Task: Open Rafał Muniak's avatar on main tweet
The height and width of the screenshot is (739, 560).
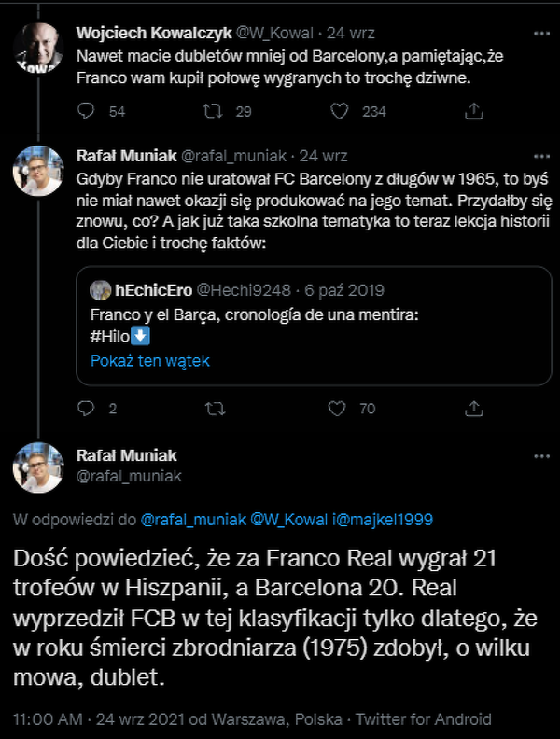Action: coord(38,468)
